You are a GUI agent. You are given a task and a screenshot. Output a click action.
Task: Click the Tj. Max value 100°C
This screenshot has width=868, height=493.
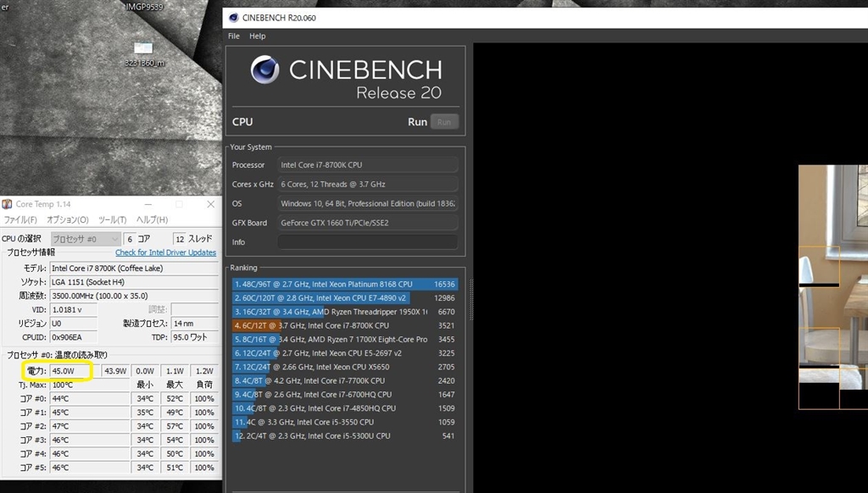point(90,385)
